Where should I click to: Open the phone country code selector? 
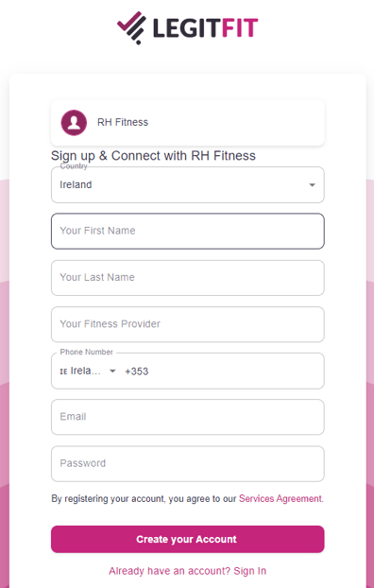[x=88, y=371]
